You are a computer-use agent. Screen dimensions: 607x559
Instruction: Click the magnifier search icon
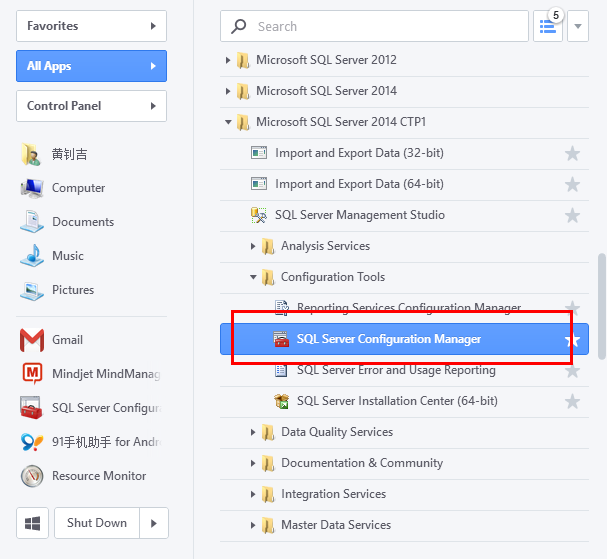pyautogui.click(x=238, y=26)
